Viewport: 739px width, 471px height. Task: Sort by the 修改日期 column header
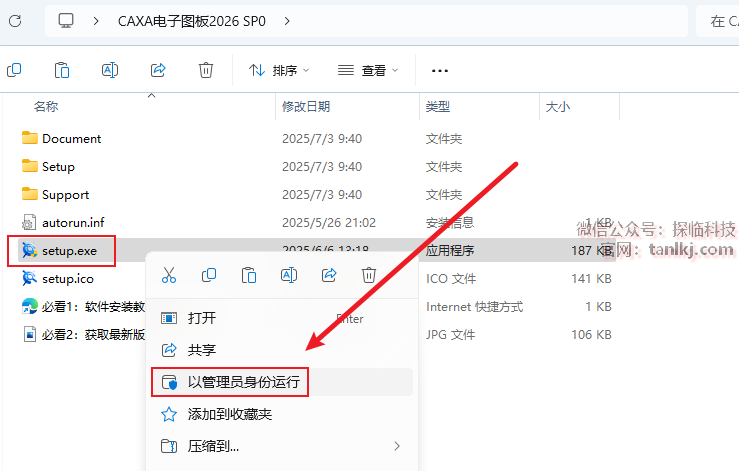306,107
